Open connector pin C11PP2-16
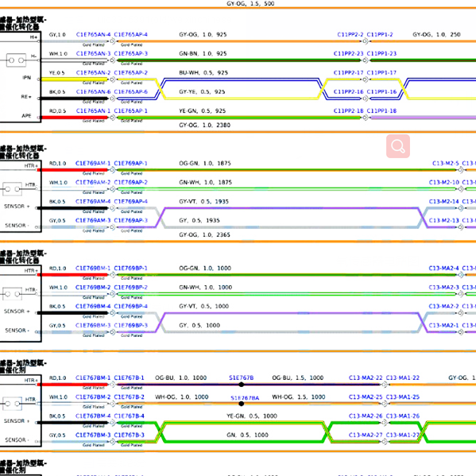Image resolution: width=476 pixels, height=476 pixels. pos(348,91)
